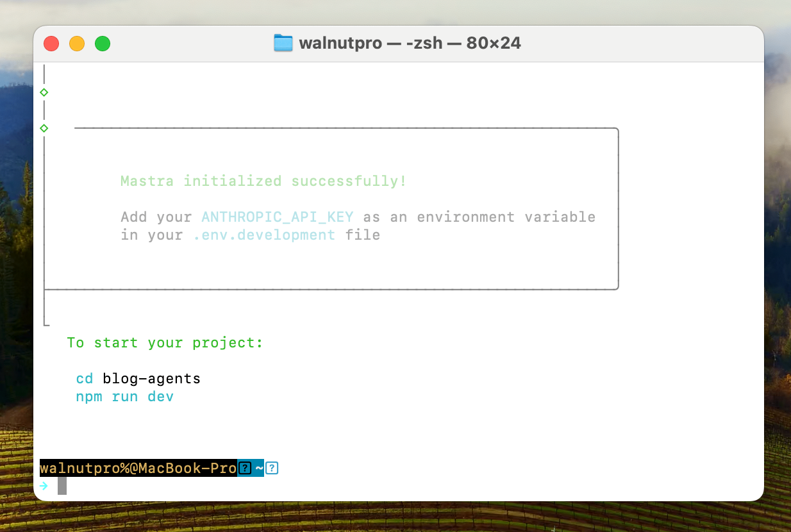
Task: Click the upper green diamond step marker
Action: (x=44, y=92)
